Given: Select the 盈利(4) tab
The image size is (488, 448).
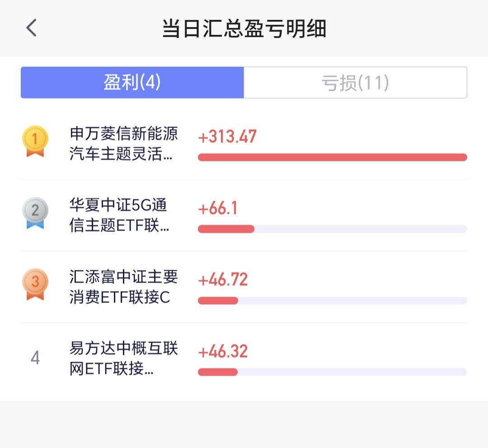Looking at the screenshot, I should [x=132, y=83].
